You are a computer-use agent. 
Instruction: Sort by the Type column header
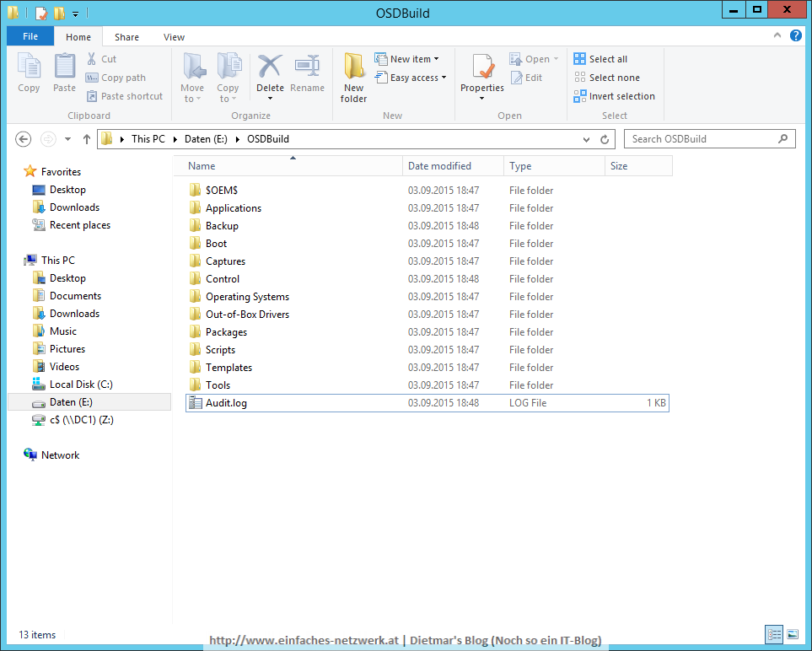click(x=554, y=166)
